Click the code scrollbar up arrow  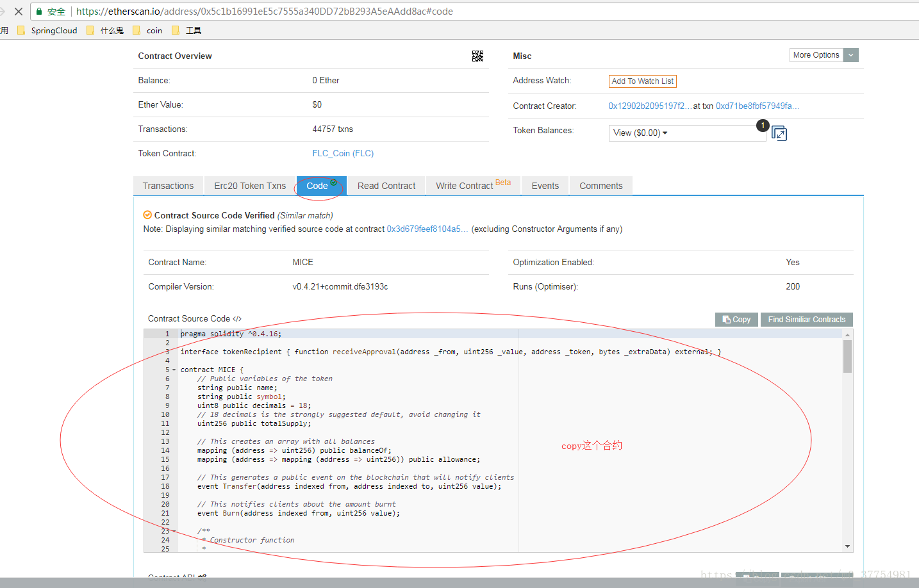pos(847,335)
